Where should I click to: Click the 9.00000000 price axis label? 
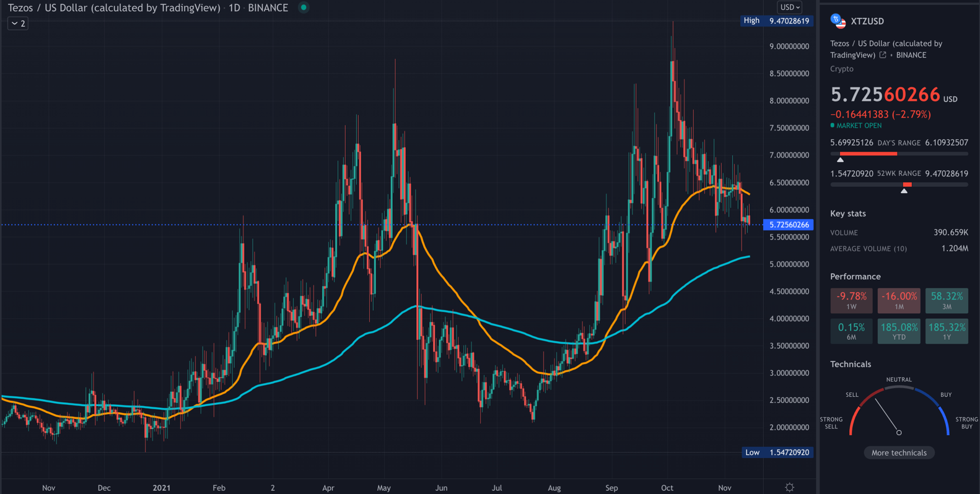789,46
